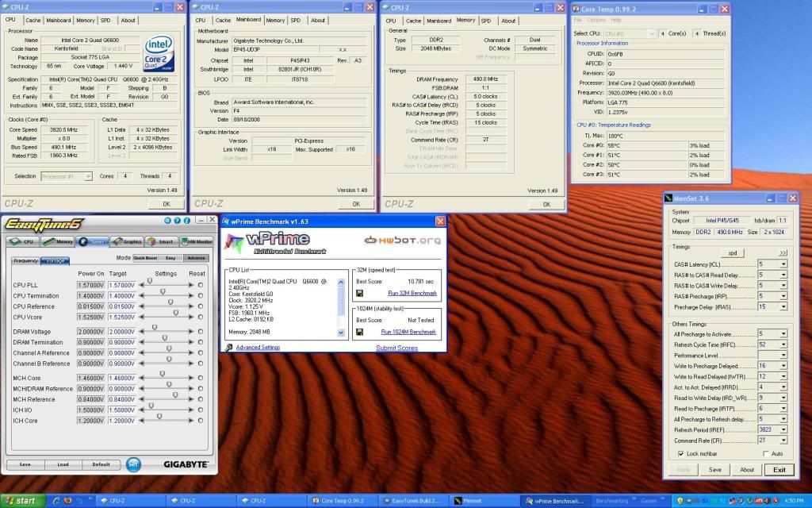Increase MCH Core with the right arrow
This screenshot has width=812, height=508.
(191, 378)
